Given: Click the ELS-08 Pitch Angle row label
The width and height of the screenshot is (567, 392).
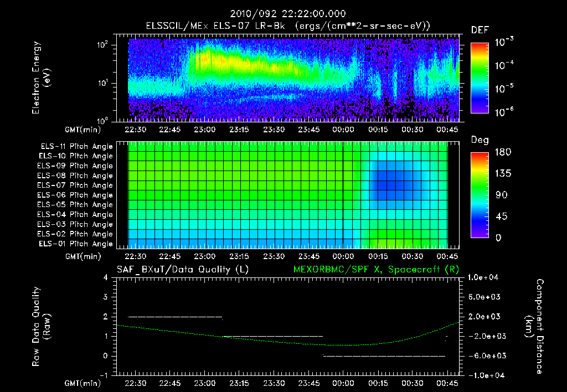Looking at the screenshot, I should (x=75, y=176).
